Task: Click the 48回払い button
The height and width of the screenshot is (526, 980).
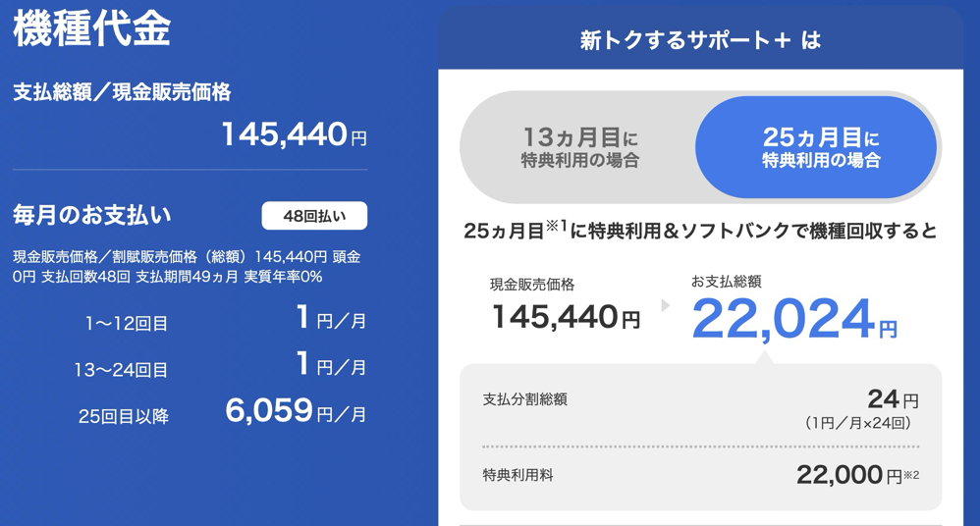Action: 314,216
